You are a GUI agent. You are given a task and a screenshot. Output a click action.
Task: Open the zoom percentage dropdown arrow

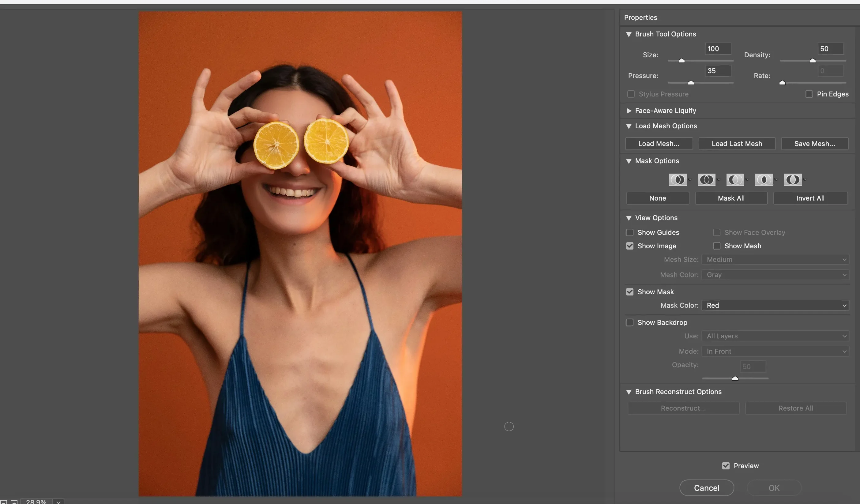(58, 502)
